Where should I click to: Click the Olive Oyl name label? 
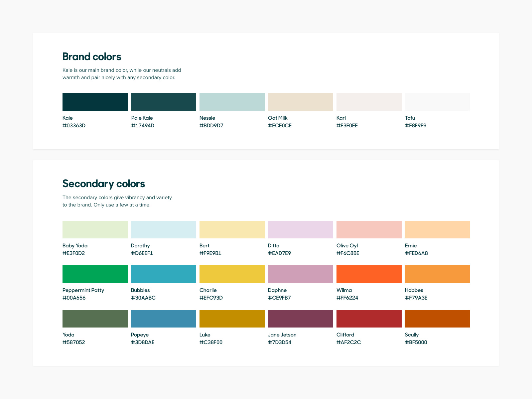[347, 246]
